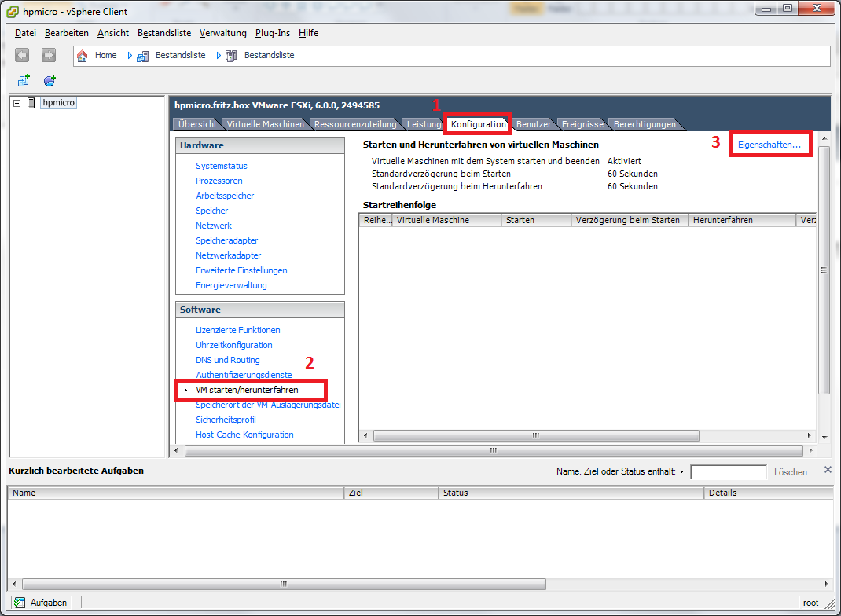Open the task filter dropdown arrow

(681, 472)
